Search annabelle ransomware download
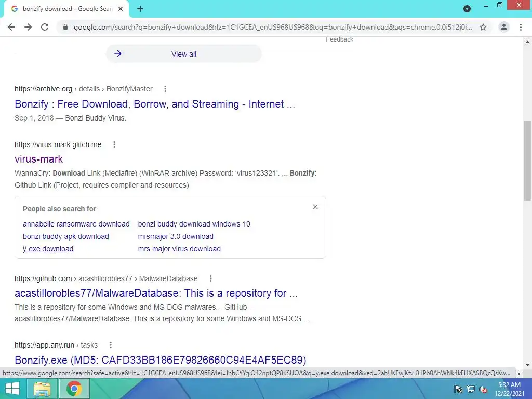Screen dimensions: 532x399 click(76, 224)
